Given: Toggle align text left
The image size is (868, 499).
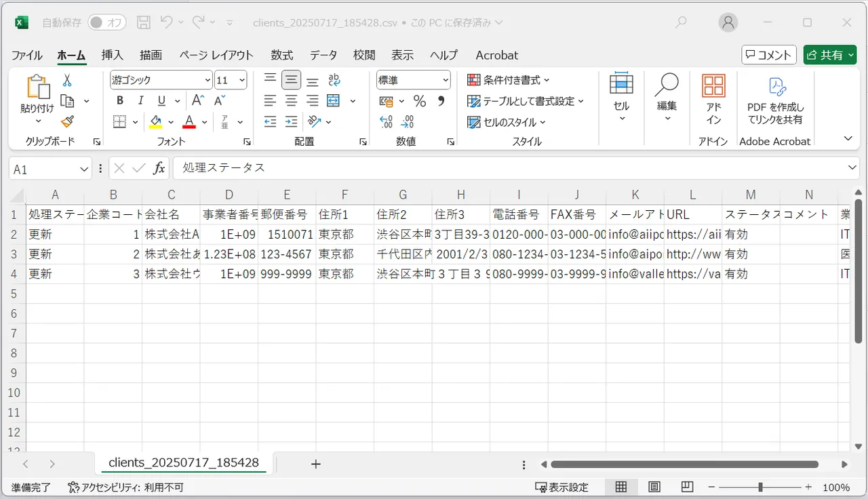Looking at the screenshot, I should (x=270, y=101).
